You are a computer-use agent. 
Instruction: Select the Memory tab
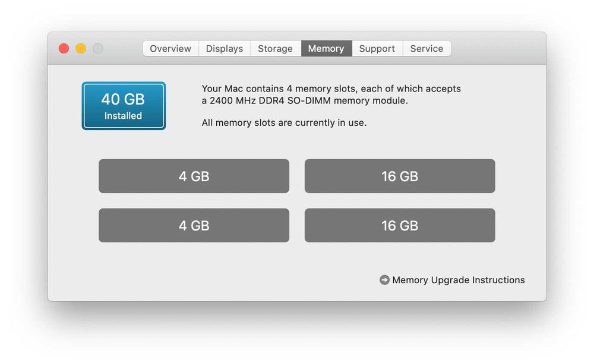(x=326, y=49)
